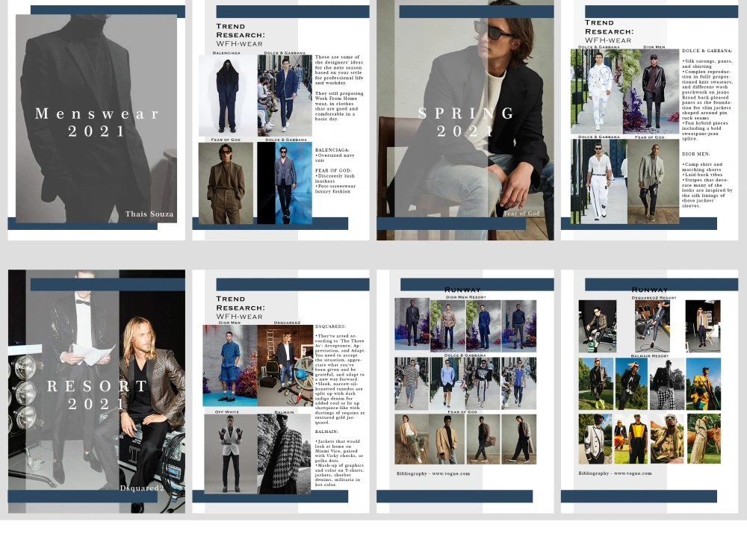Open the Off-White model with gloves photo
The width and height of the screenshot is (747, 560).
pyautogui.click(x=231, y=454)
